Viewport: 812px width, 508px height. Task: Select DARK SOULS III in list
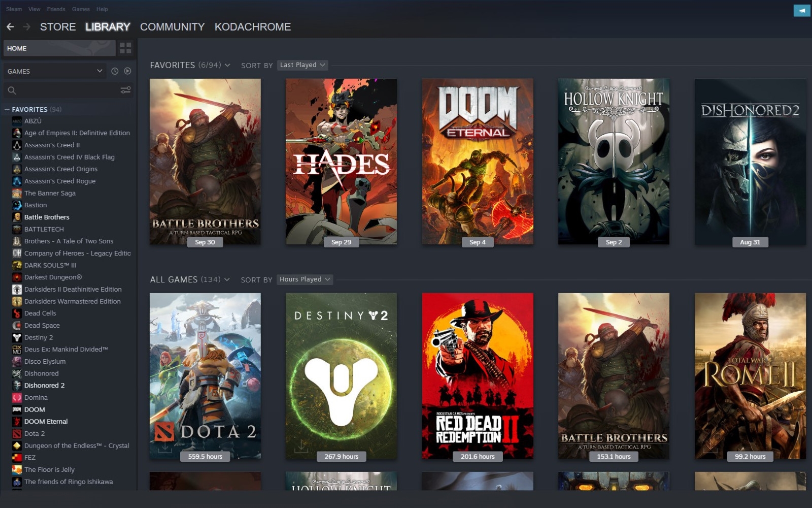50,265
